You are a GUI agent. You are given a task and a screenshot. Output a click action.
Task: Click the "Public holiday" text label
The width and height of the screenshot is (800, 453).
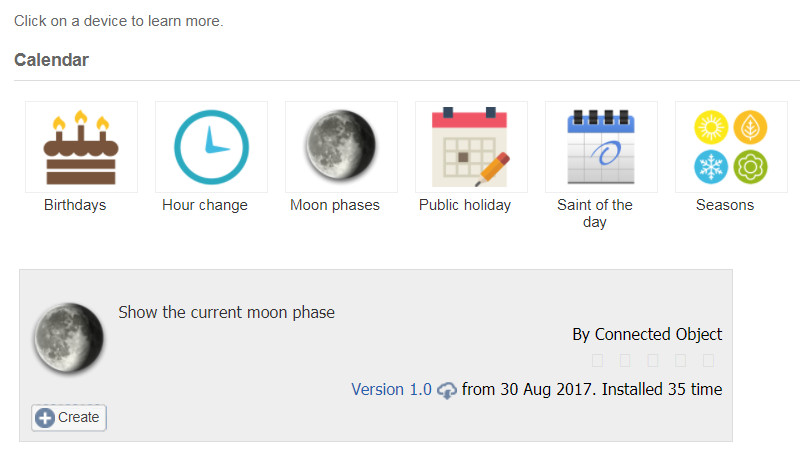[x=465, y=205]
